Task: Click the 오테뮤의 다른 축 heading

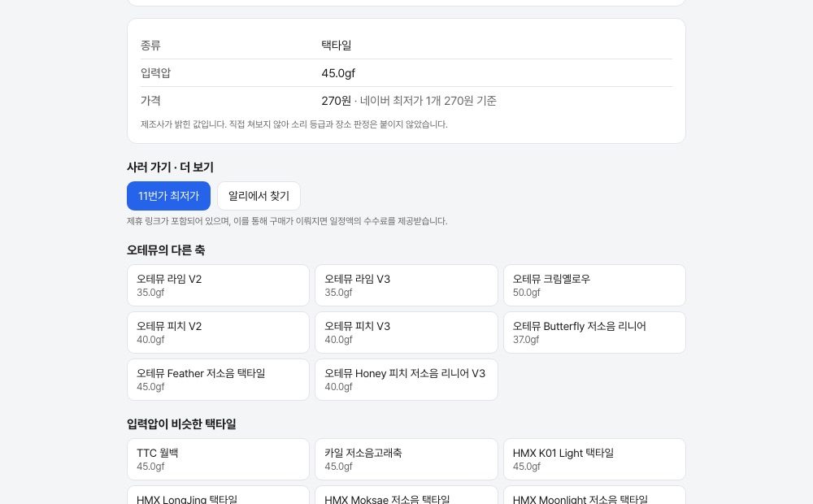Action: (166, 250)
